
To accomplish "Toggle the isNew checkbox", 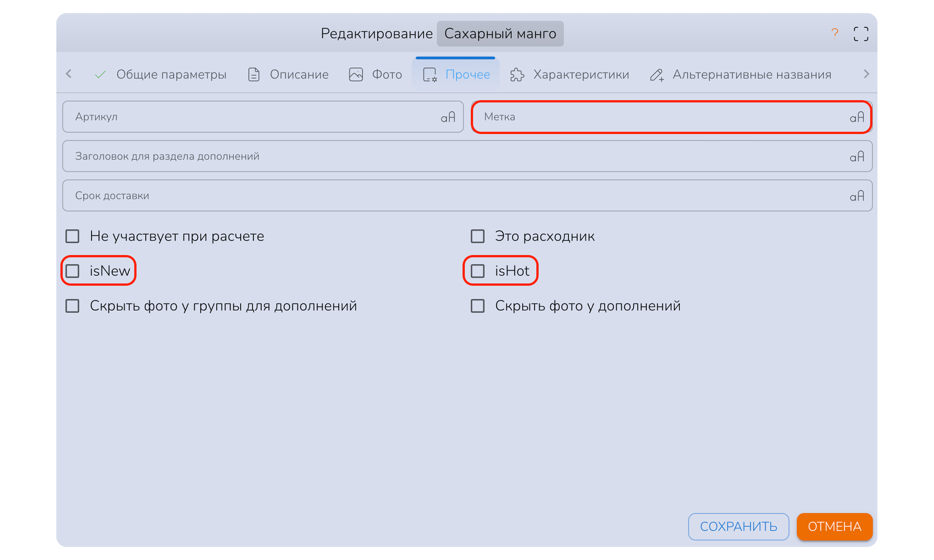I will pyautogui.click(x=72, y=271).
